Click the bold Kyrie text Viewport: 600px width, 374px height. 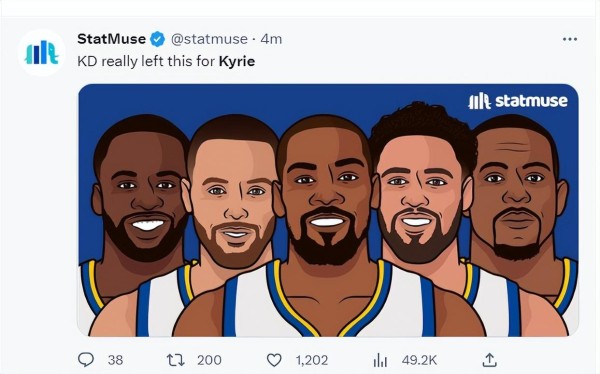237,61
